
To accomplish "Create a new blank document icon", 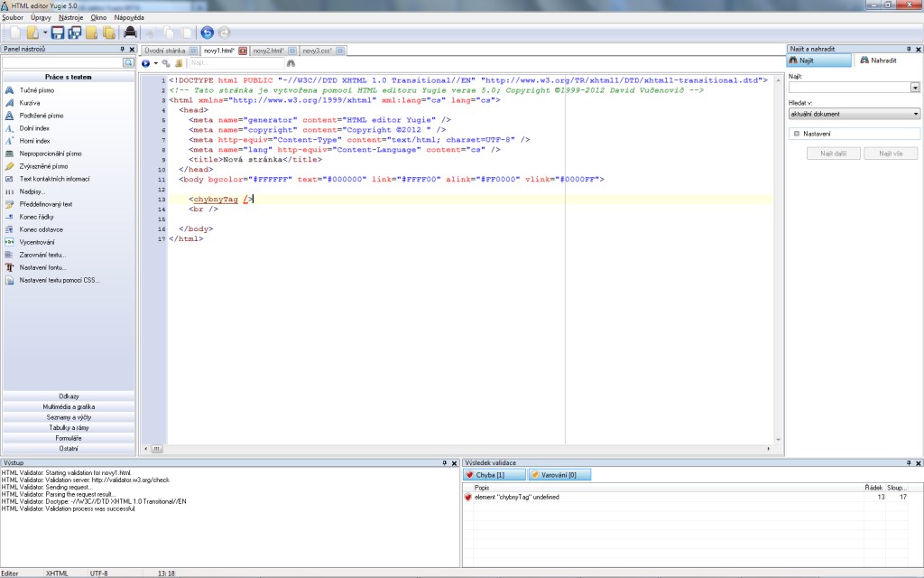I will click(15, 33).
